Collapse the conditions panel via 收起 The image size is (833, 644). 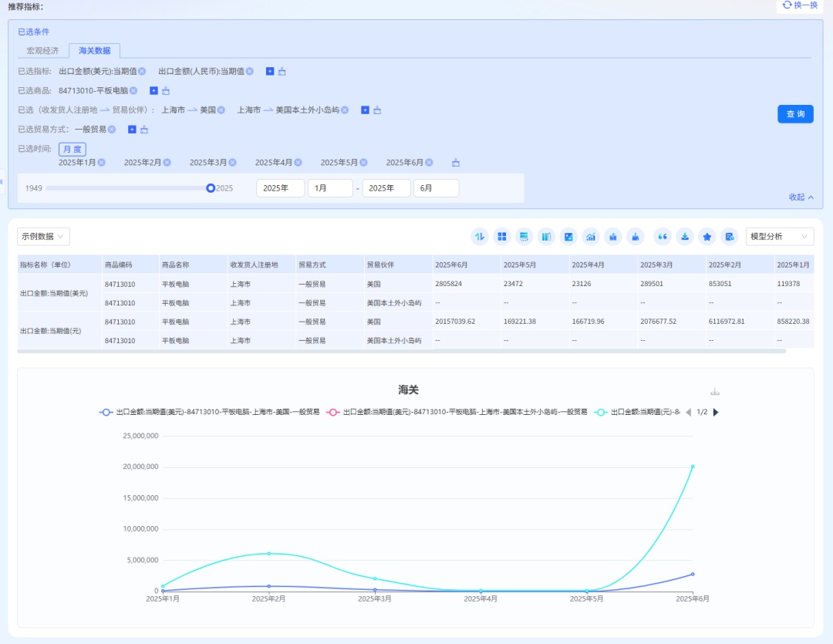tap(801, 197)
